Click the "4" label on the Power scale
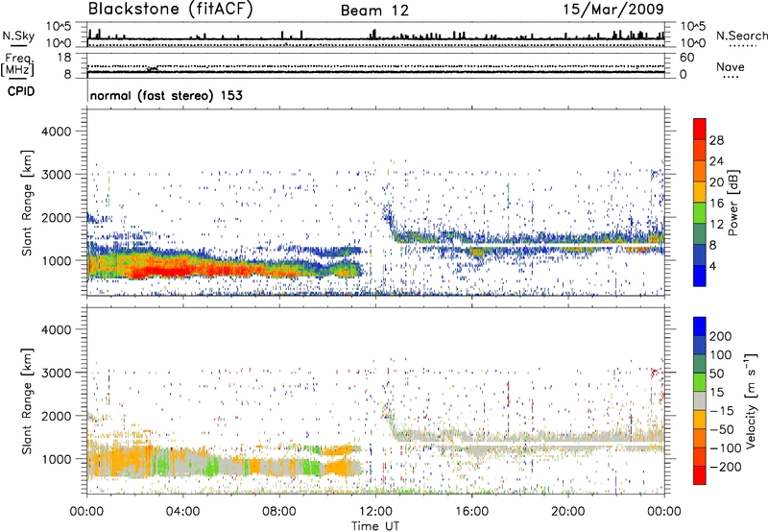 712,266
